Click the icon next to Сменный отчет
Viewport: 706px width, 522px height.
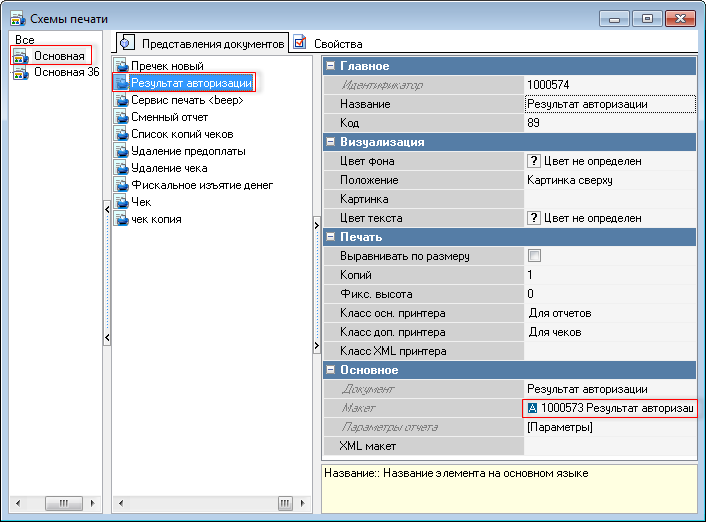(122, 117)
